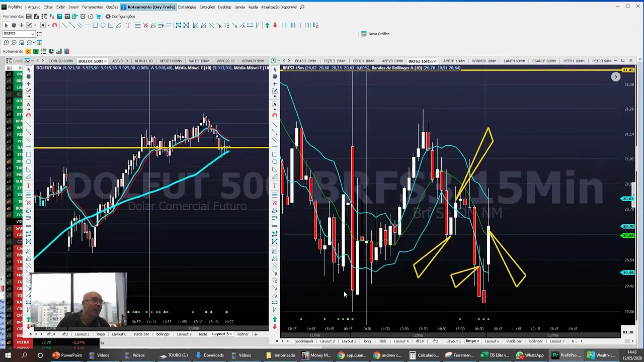644x362 pixels.
Task: Close the BRFS3 15Min tab
Action: pos(435,61)
